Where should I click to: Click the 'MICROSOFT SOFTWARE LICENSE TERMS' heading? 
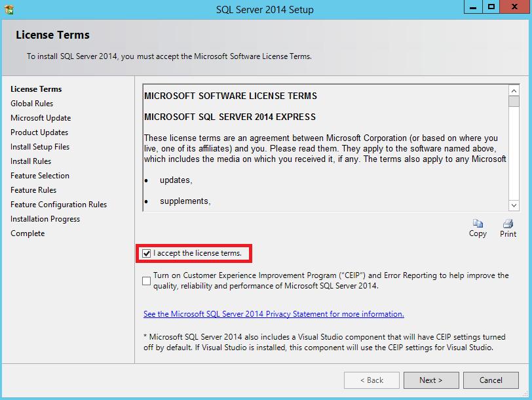pos(231,96)
